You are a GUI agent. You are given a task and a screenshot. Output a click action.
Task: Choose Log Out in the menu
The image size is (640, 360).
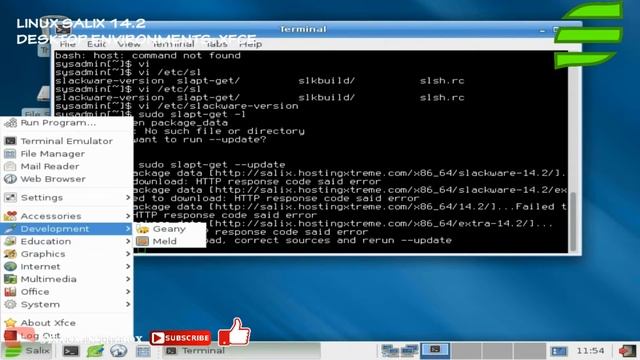click(x=67, y=335)
